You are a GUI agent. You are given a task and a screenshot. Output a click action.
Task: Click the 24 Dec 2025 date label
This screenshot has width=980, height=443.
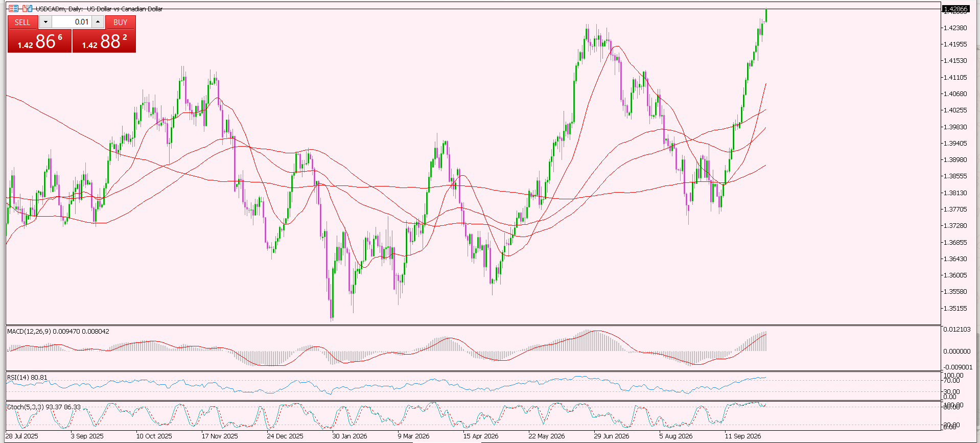tap(285, 436)
